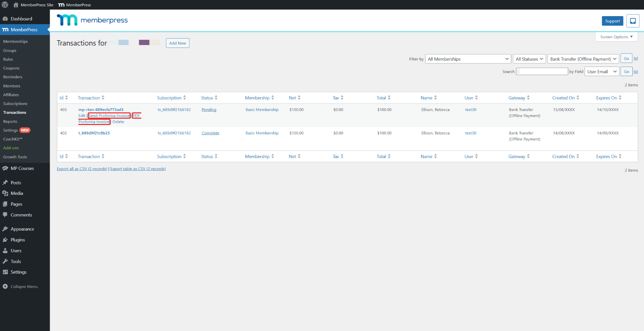The image size is (644, 331).
Task: Click the Media library icon
Action: point(5,193)
